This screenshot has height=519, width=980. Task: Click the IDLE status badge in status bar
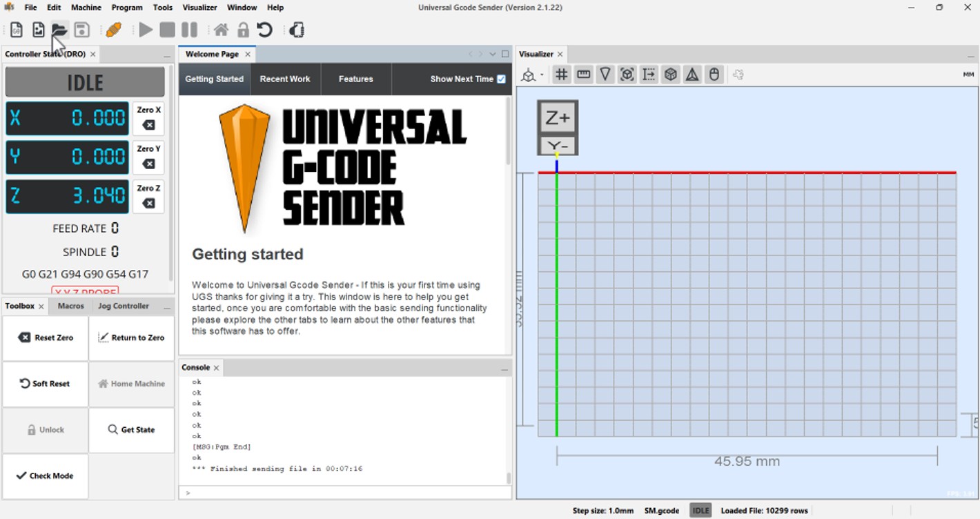point(700,511)
